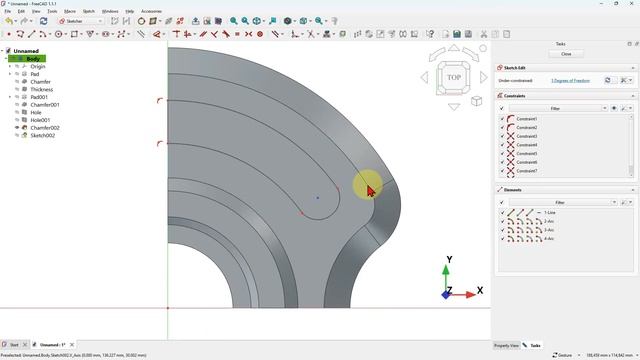The height and width of the screenshot is (360, 640).
Task: Select the rectangle creation tool
Action: tap(74, 34)
